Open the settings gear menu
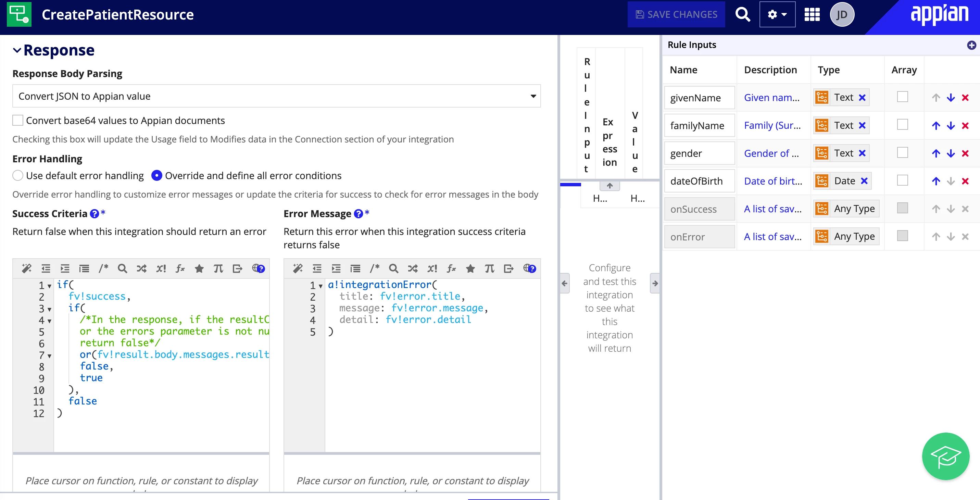980x500 pixels. coord(777,14)
